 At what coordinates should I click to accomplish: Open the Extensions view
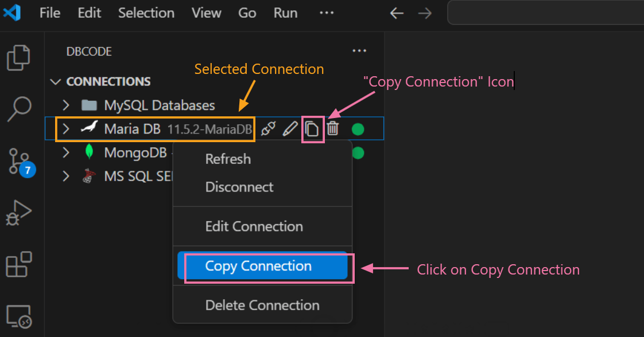click(19, 264)
